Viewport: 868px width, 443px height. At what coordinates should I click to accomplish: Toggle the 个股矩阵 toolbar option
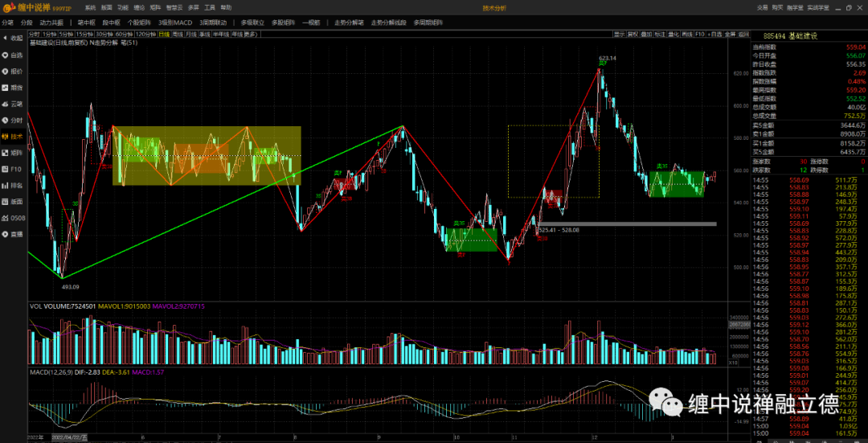point(139,23)
